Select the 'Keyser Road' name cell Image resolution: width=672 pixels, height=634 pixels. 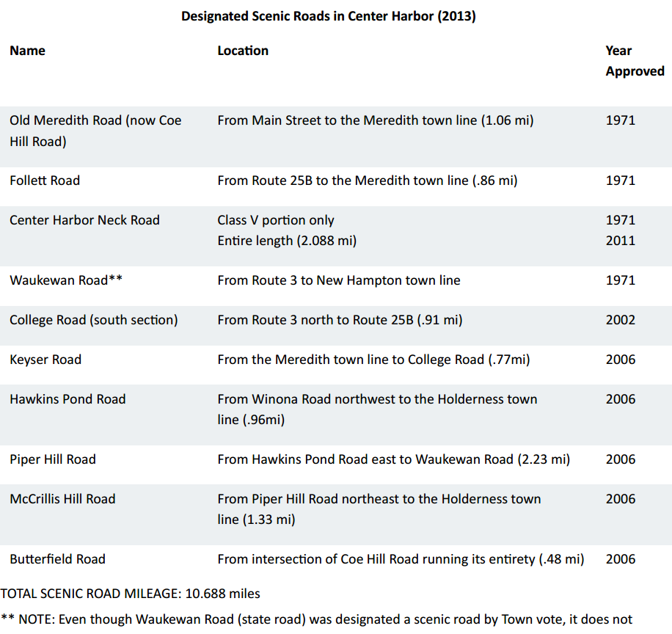click(45, 360)
